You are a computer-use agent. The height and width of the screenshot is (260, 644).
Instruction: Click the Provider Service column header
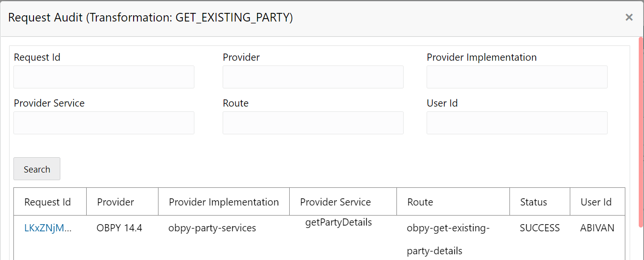pos(335,202)
